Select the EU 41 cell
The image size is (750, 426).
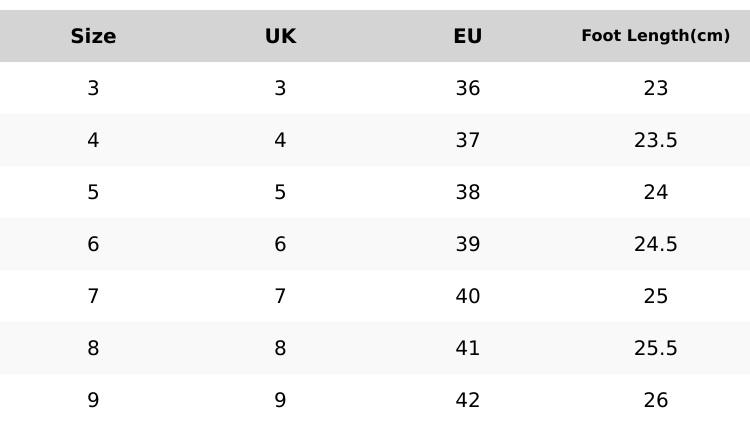468,348
